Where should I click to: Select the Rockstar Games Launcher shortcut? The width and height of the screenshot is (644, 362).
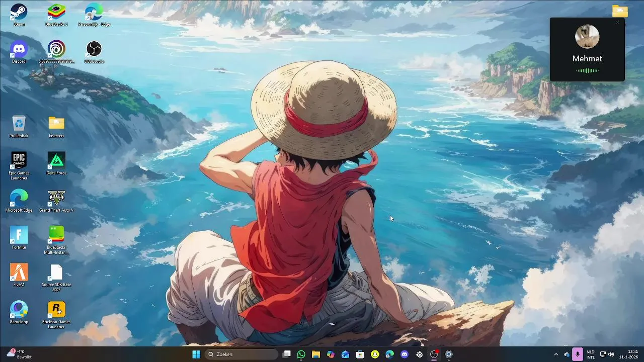[x=56, y=315]
